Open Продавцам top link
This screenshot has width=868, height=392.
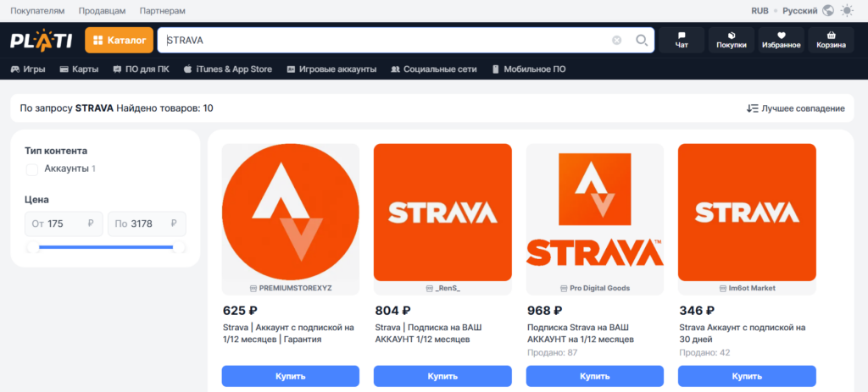[x=102, y=10]
